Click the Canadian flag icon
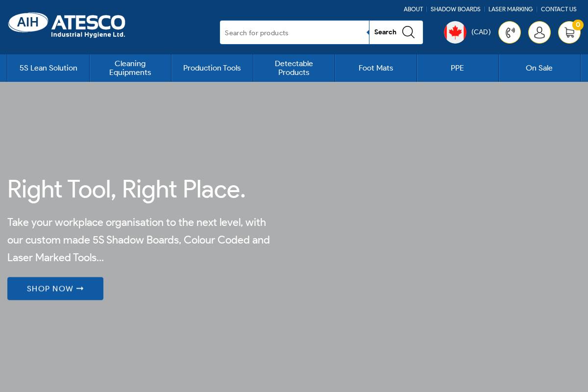Screen dimensions: 588x392 pyautogui.click(x=455, y=32)
